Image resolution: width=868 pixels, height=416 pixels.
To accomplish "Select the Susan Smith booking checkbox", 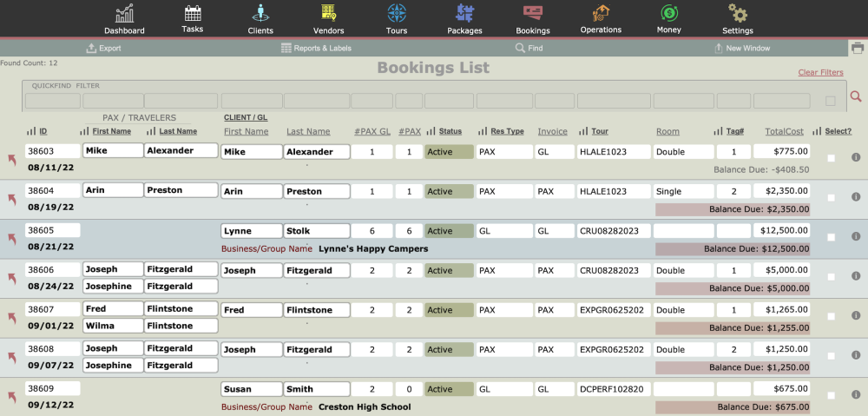I will 831,395.
